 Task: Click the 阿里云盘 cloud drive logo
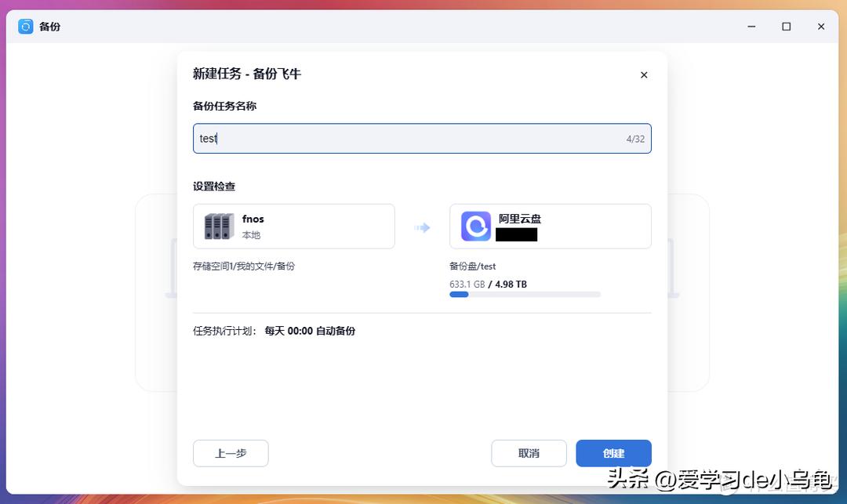tap(475, 227)
